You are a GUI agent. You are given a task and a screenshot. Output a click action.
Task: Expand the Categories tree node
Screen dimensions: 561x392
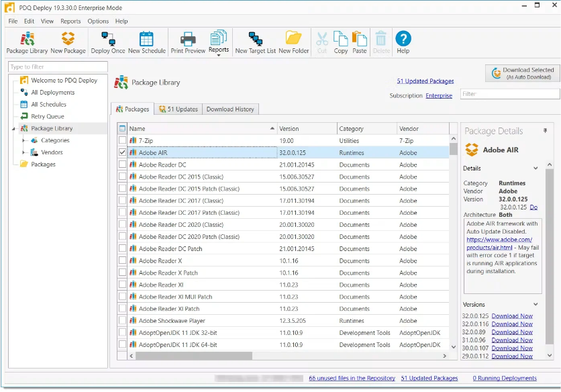pyautogui.click(x=23, y=140)
